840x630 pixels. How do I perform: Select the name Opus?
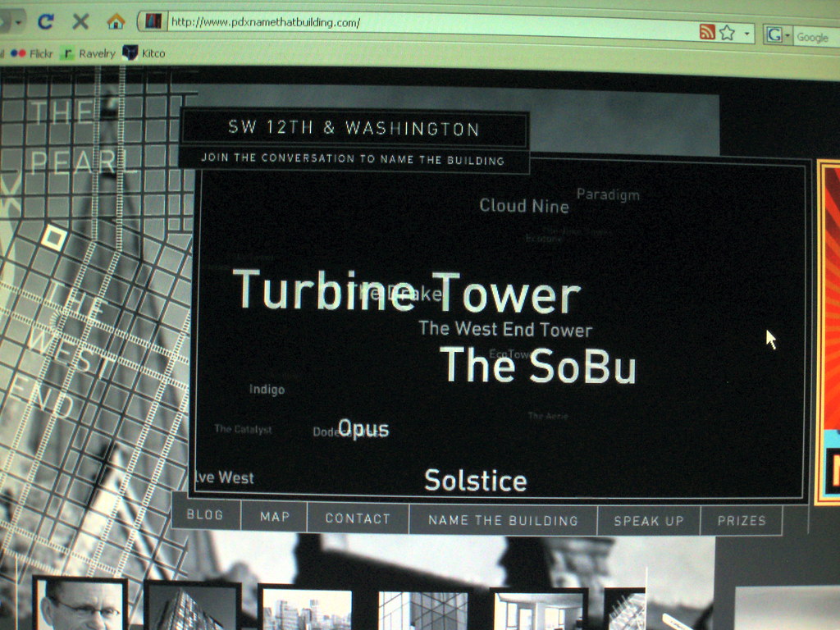click(363, 428)
